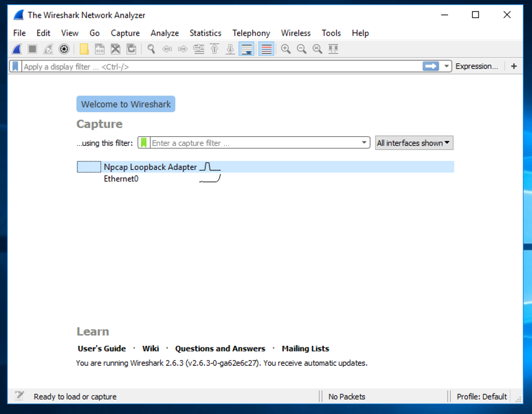532x414 pixels.
Task: Reset text to normal size icon
Action: pos(318,50)
